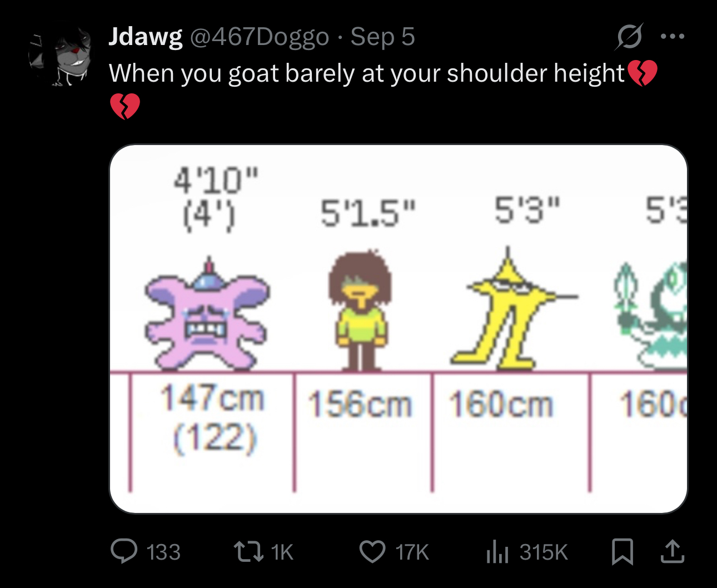Click the Sep 5 timestamp
Screen dimensions: 717x588
coord(382,37)
